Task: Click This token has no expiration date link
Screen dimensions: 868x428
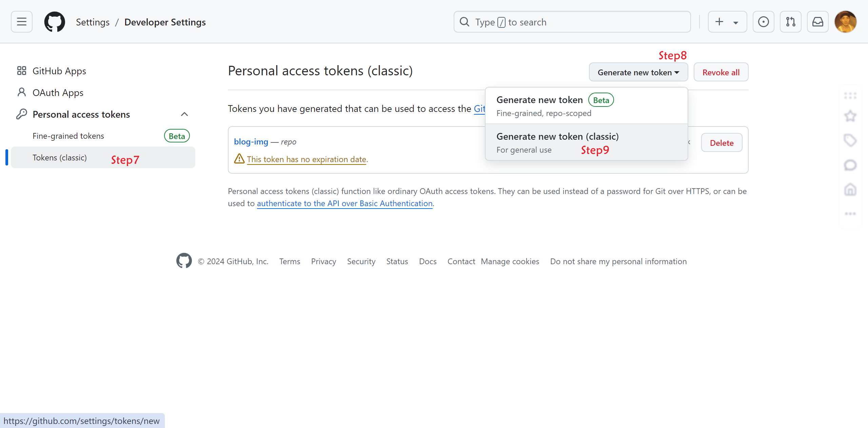Action: (x=307, y=159)
